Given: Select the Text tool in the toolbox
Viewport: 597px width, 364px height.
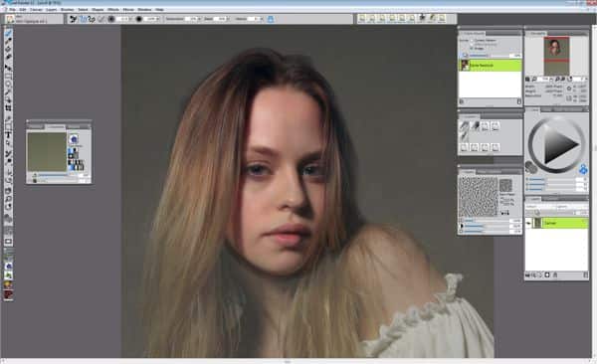Looking at the screenshot, I should point(8,135).
